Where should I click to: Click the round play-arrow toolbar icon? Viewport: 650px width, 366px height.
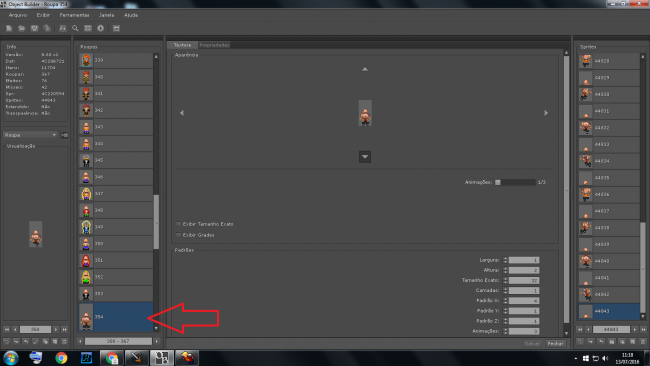click(100, 28)
